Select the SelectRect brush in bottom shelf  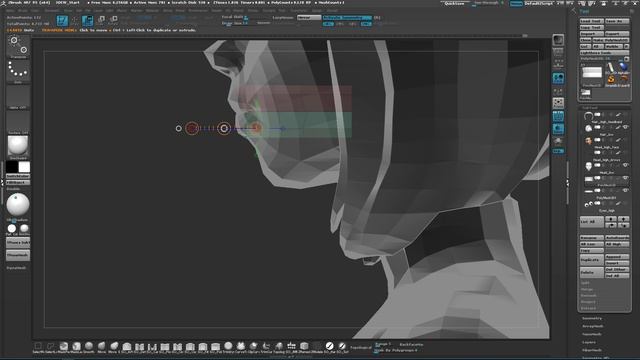pos(38,347)
